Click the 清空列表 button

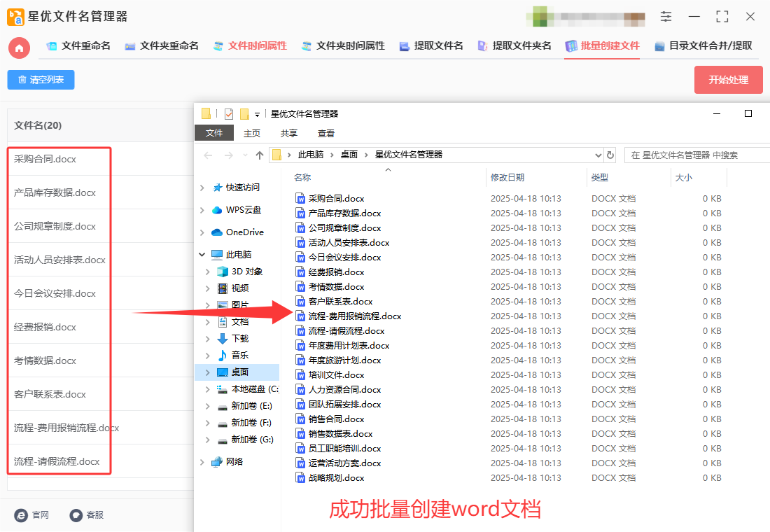point(41,80)
